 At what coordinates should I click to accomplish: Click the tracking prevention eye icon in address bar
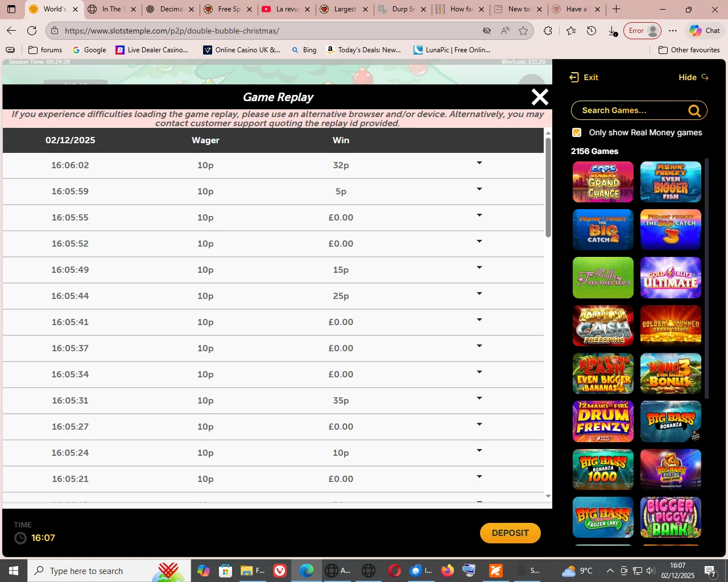point(487,31)
